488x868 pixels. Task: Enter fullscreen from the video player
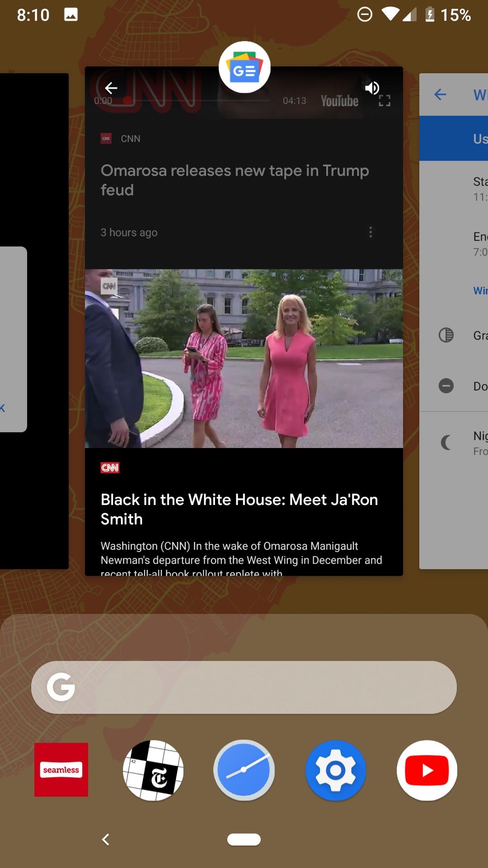[x=385, y=101]
